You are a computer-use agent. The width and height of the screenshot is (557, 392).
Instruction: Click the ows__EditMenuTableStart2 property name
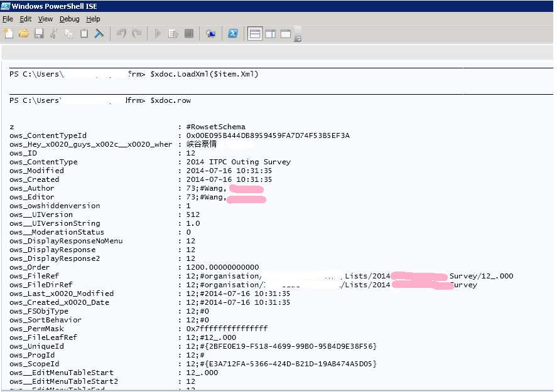(63, 382)
